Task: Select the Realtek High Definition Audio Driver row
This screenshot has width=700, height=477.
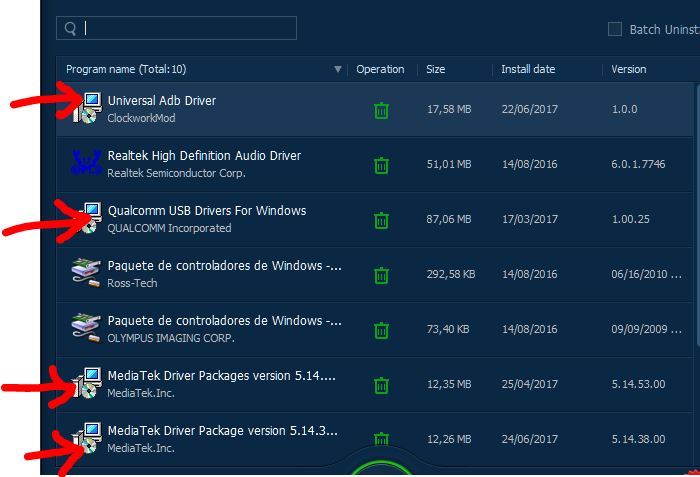Action: tap(375, 164)
